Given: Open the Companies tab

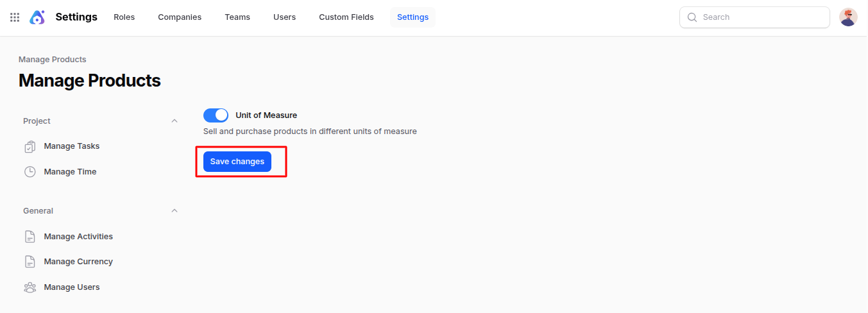Looking at the screenshot, I should (x=180, y=17).
